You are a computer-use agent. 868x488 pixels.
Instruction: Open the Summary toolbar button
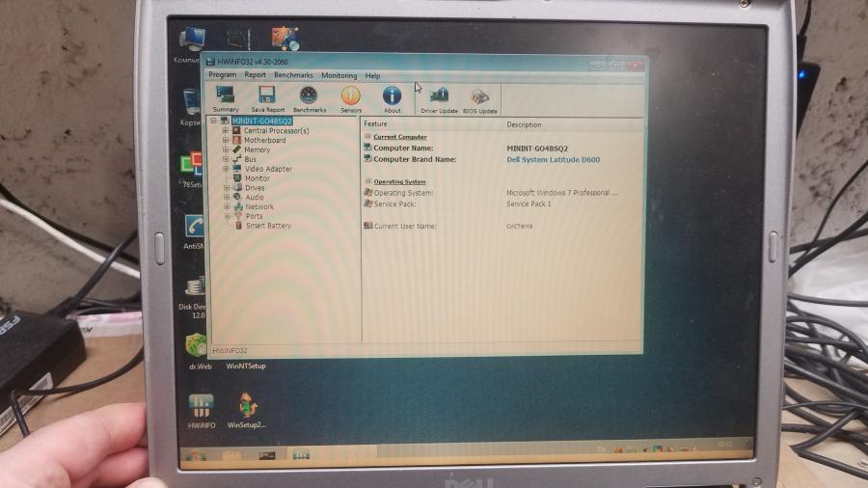click(226, 99)
